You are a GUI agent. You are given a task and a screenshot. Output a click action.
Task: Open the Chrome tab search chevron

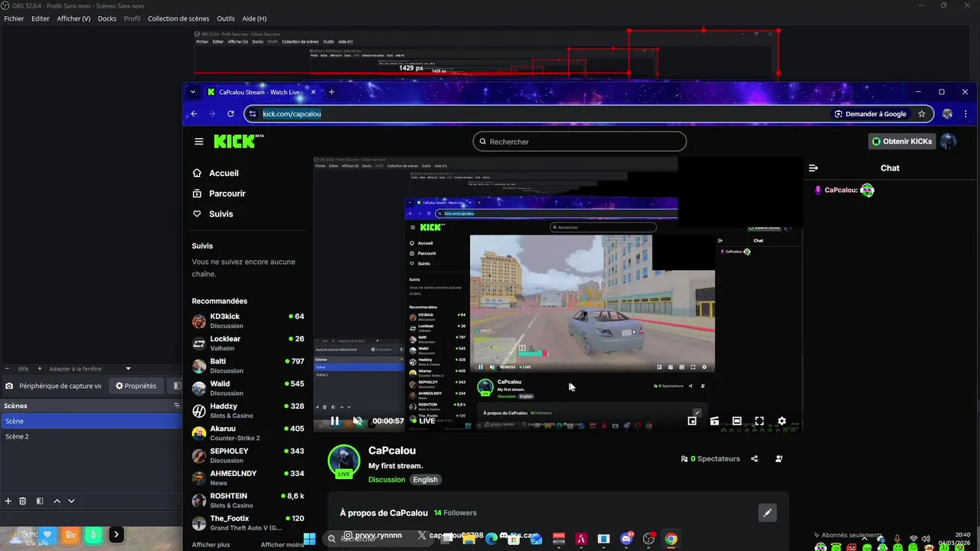[x=192, y=92]
